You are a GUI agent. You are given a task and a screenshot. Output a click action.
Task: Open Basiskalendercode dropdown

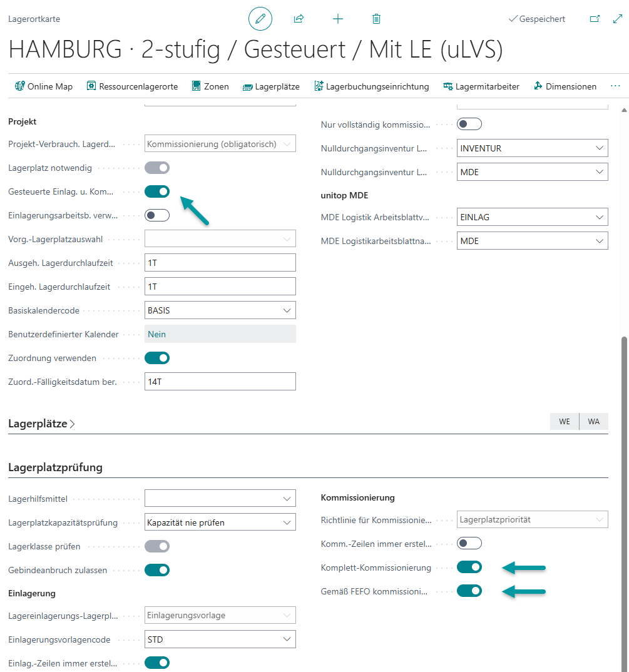point(287,310)
